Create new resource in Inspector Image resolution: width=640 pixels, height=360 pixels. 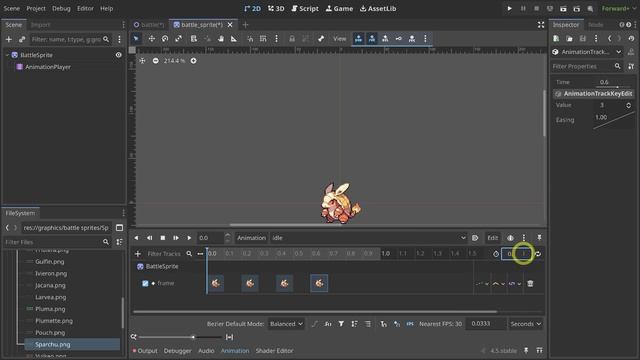click(x=556, y=39)
